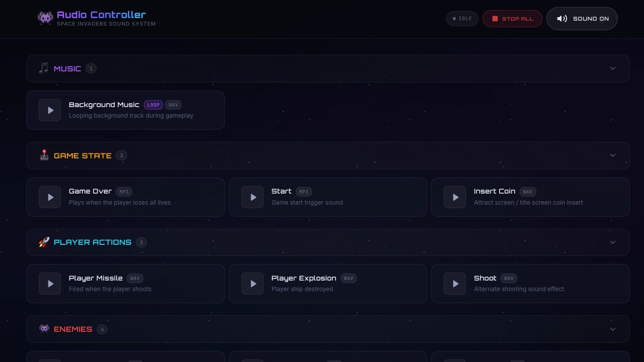
Task: Click the MP3 badge next to Start
Action: pos(304,192)
